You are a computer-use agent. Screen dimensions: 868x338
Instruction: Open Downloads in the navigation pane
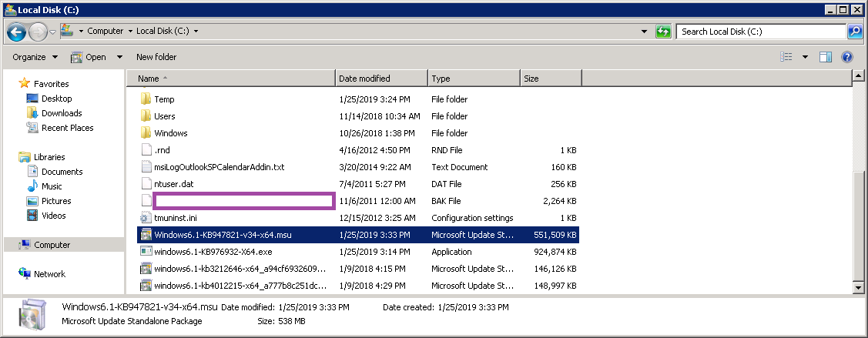62,113
